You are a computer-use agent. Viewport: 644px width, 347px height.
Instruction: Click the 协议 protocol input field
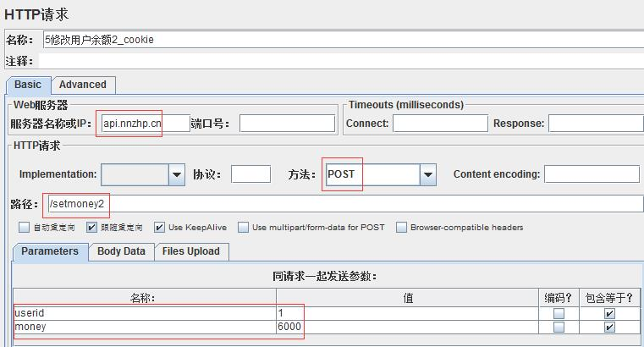point(250,174)
